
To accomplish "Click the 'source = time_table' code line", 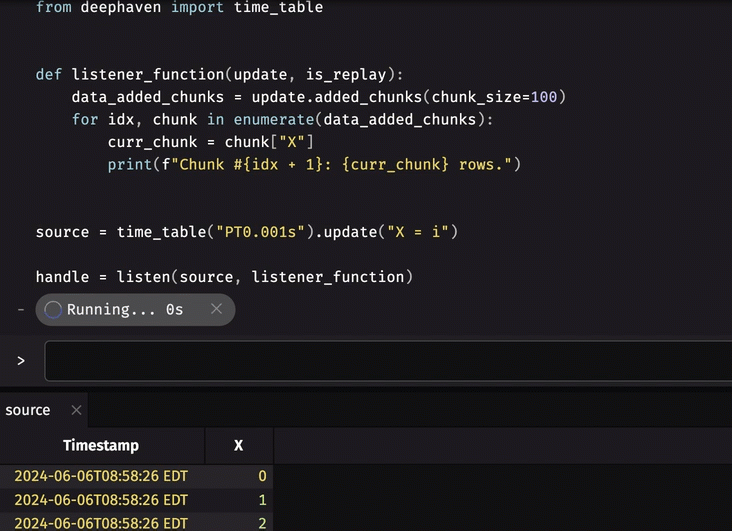I will click(x=246, y=232).
